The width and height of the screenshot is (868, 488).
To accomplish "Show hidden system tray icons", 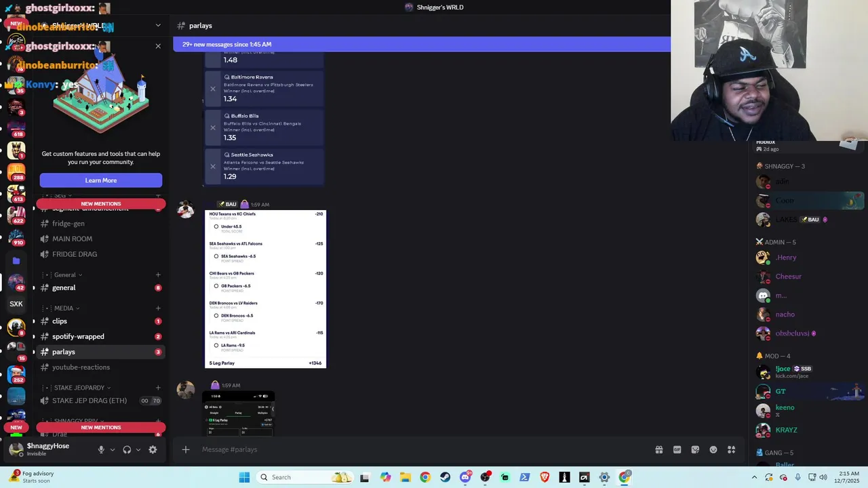I will click(x=754, y=477).
